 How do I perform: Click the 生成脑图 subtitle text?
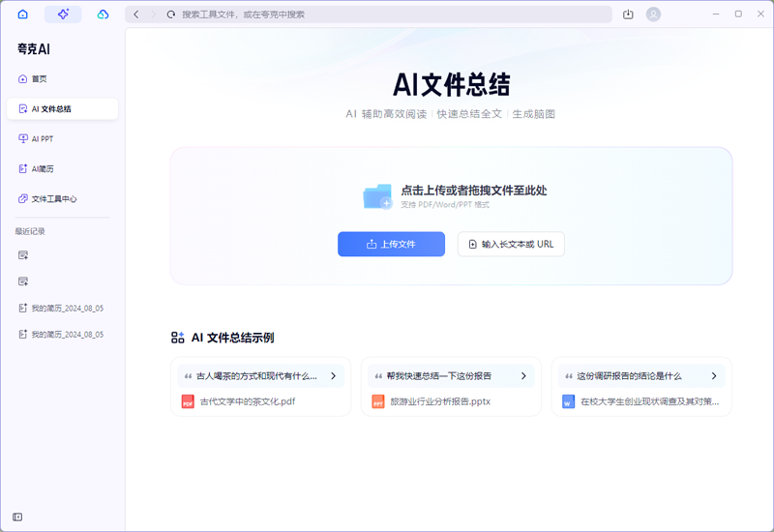pyautogui.click(x=534, y=114)
